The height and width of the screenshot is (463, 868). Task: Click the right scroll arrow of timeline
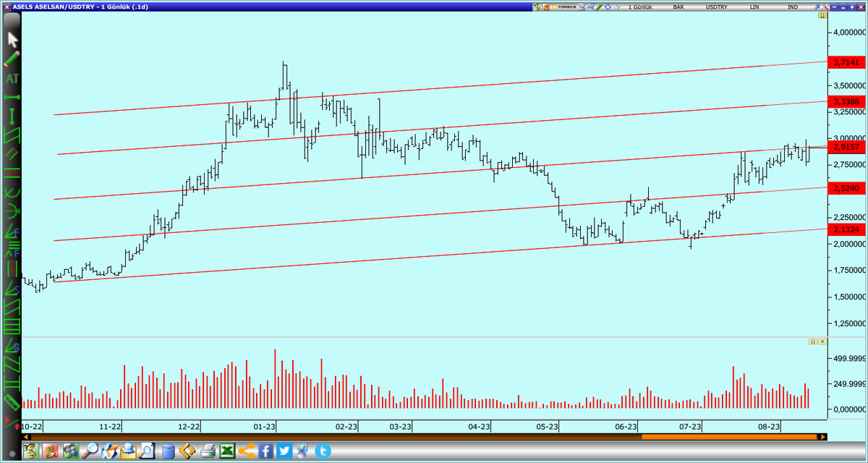pos(822,437)
